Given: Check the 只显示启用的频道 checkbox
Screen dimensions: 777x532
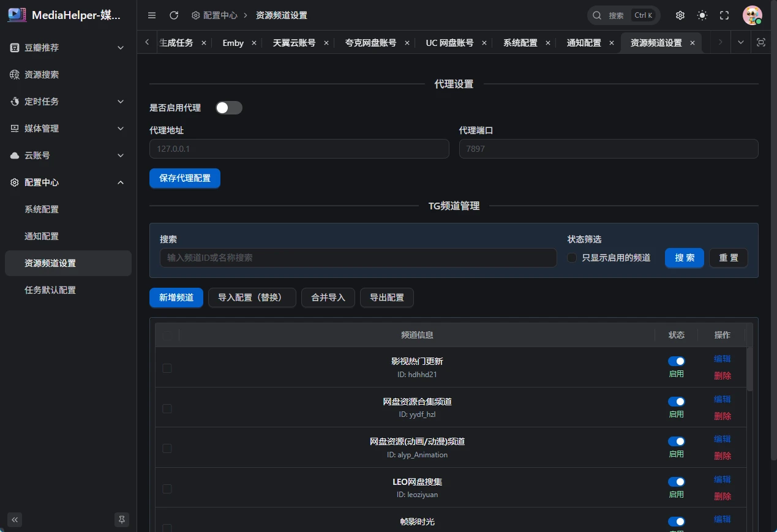Looking at the screenshot, I should coord(572,258).
